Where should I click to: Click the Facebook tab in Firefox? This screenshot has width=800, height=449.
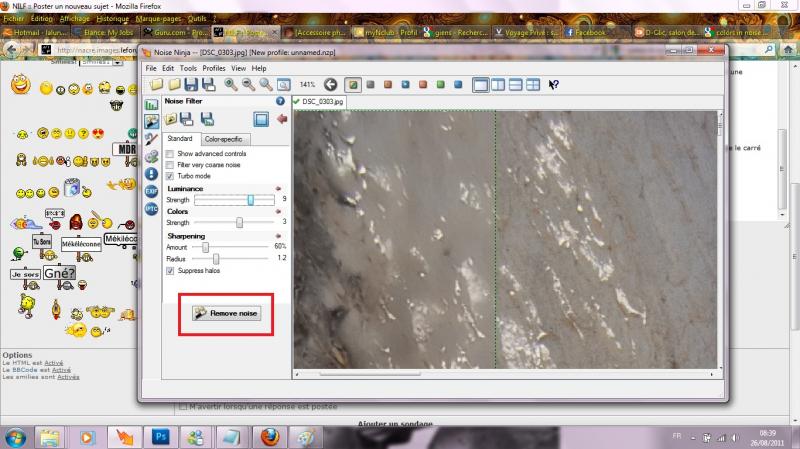pos(590,32)
